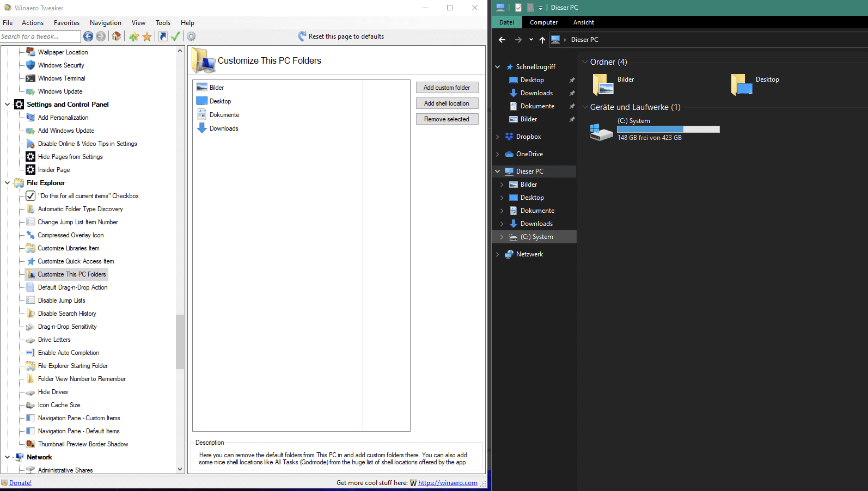The image size is (868, 491).
Task: Expand Dropbox node in Explorer sidebar
Action: pyautogui.click(x=497, y=137)
